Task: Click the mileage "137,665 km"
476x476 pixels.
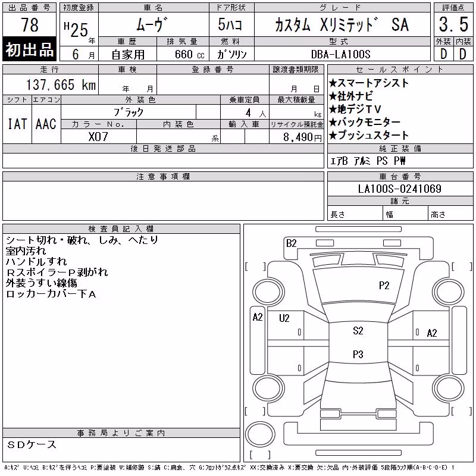Action: tap(61, 84)
